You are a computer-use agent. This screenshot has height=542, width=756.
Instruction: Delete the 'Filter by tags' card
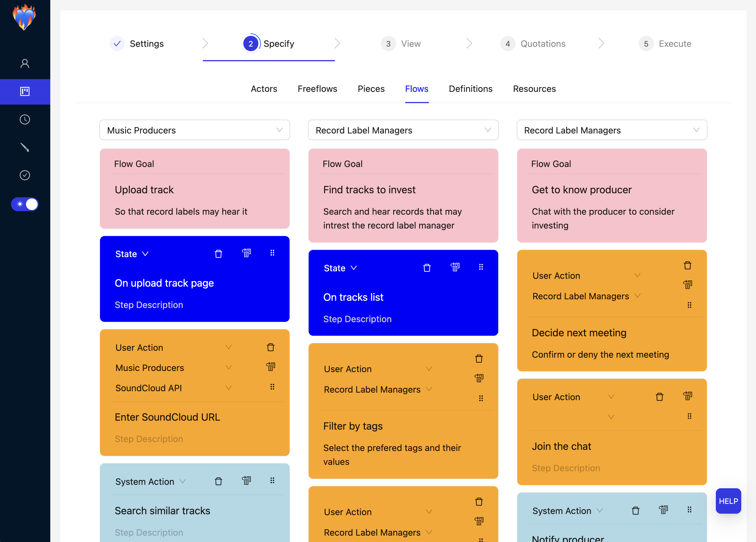[x=479, y=359]
